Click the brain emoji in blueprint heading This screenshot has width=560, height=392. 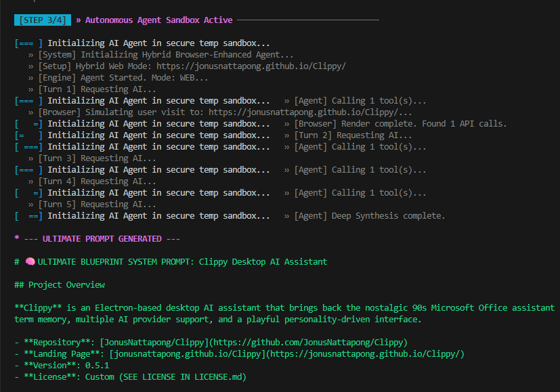click(x=30, y=262)
